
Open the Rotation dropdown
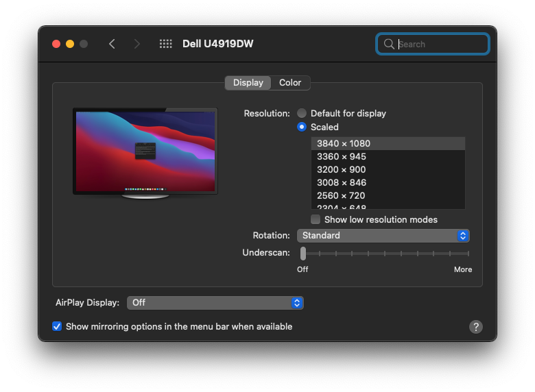383,236
